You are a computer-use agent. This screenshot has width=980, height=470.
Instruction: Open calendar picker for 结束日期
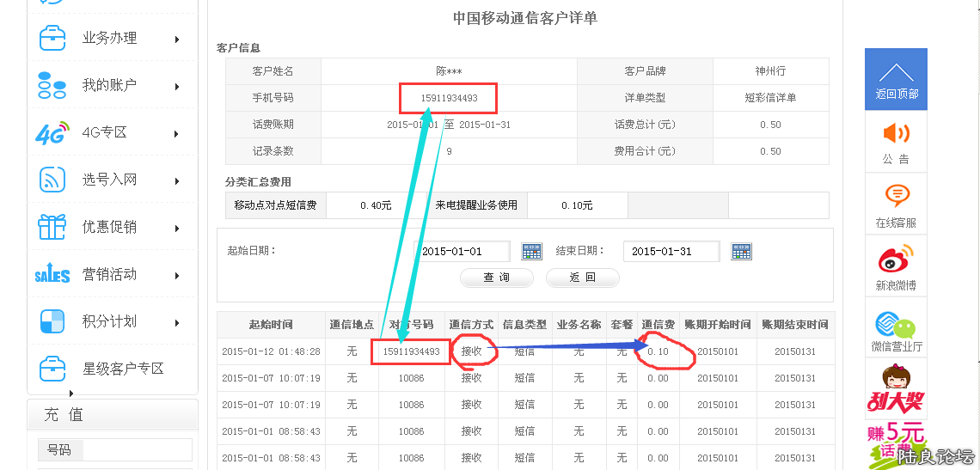point(741,251)
